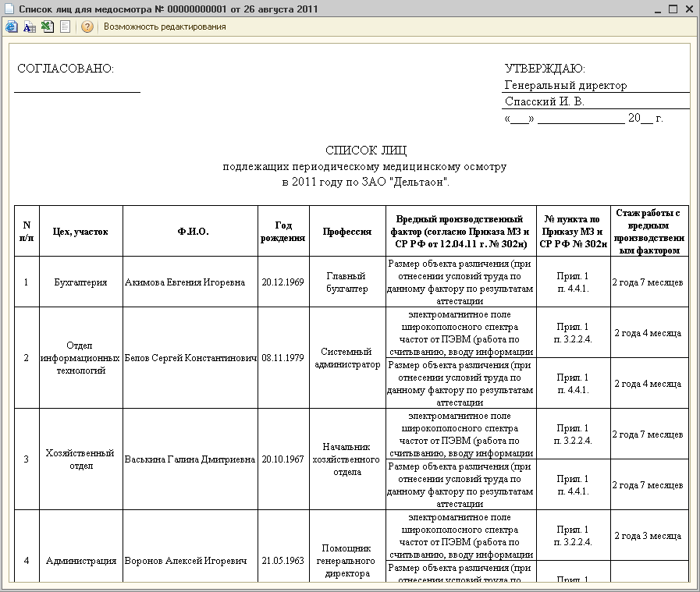Close the Список лиц для медосмотра window
700x592 pixels.
point(689,9)
